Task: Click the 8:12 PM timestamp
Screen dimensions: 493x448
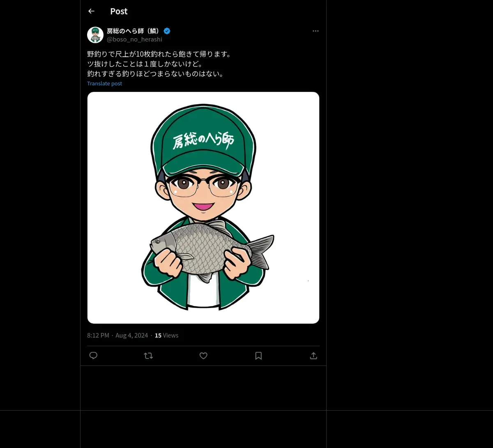Action: (98, 335)
